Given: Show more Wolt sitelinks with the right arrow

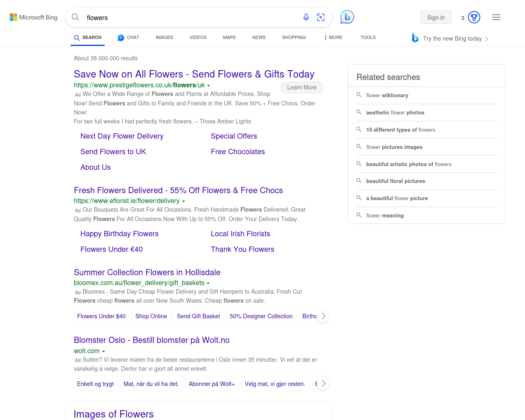Looking at the screenshot, I should click(323, 383).
